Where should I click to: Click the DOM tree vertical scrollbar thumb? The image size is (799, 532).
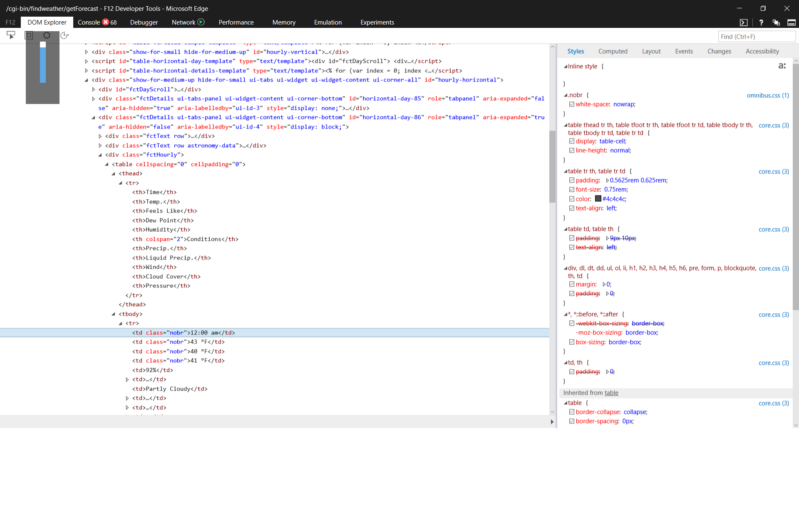click(x=552, y=166)
